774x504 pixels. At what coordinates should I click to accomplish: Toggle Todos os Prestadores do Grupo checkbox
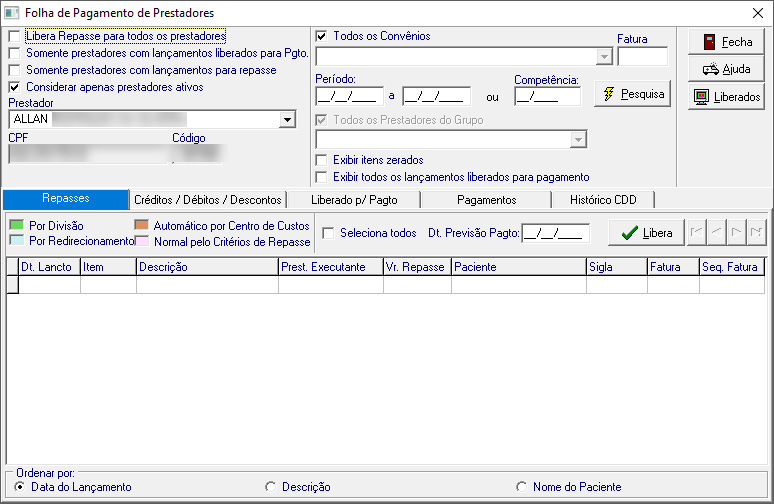321,120
